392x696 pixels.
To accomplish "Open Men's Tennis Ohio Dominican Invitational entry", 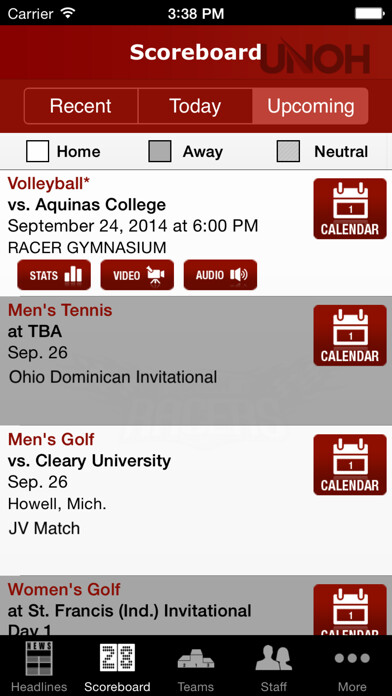I will pyautogui.click(x=196, y=361).
